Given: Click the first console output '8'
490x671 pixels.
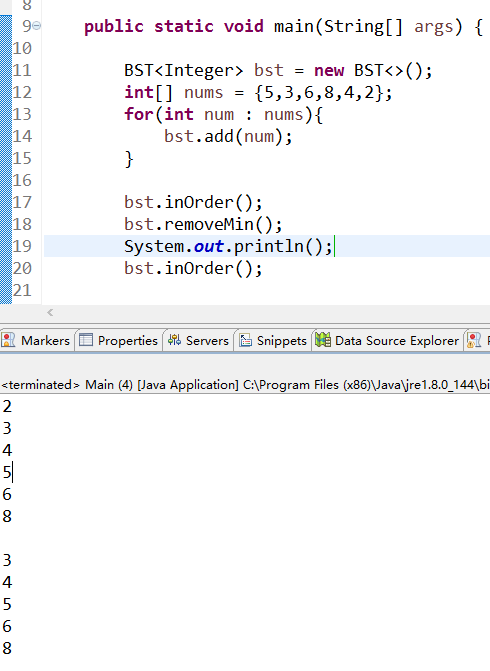Looking at the screenshot, I should (7, 517).
